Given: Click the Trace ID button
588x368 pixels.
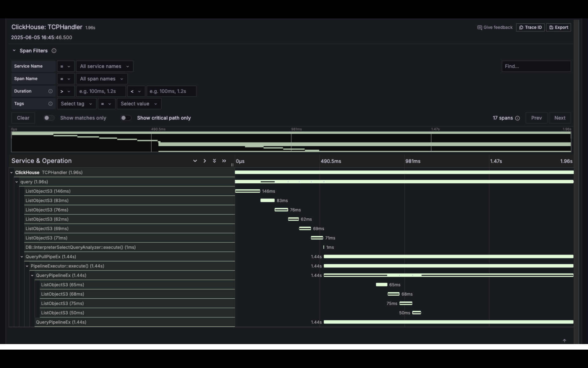Looking at the screenshot, I should point(530,27).
